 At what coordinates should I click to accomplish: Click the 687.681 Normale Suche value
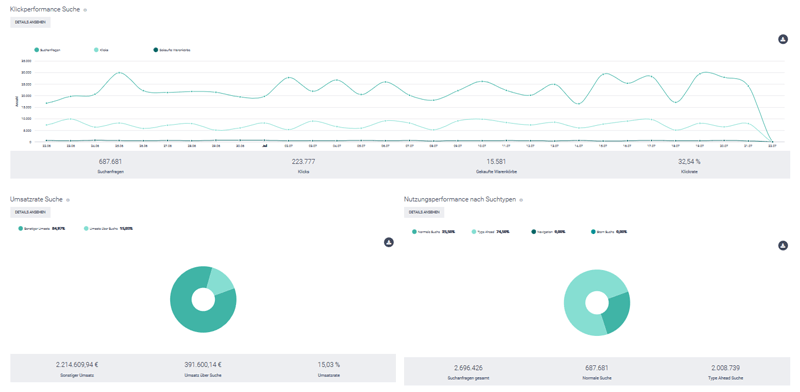click(597, 368)
